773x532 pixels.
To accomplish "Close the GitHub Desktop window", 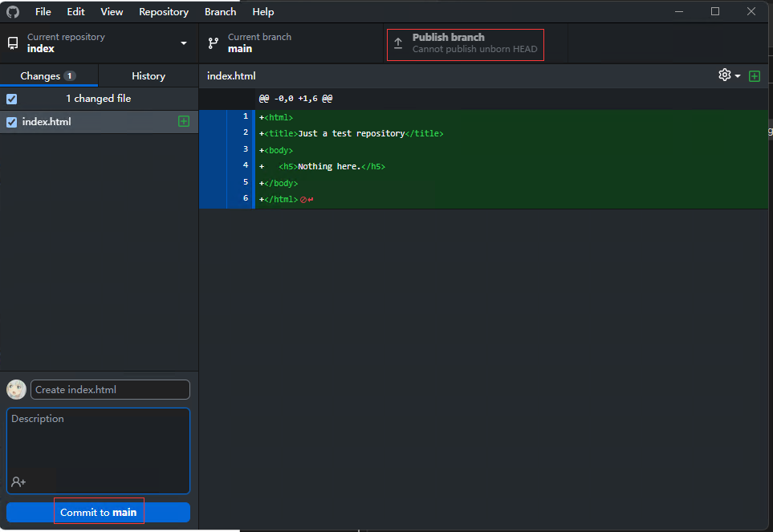I will click(751, 11).
